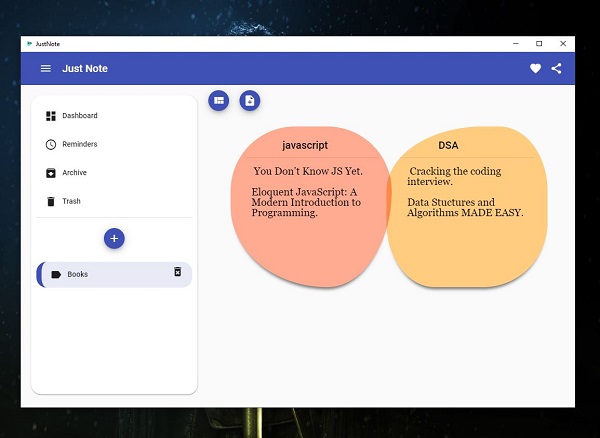This screenshot has width=600, height=438.
Task: Click 'Cracking the coding interview.' text
Action: click(454, 176)
